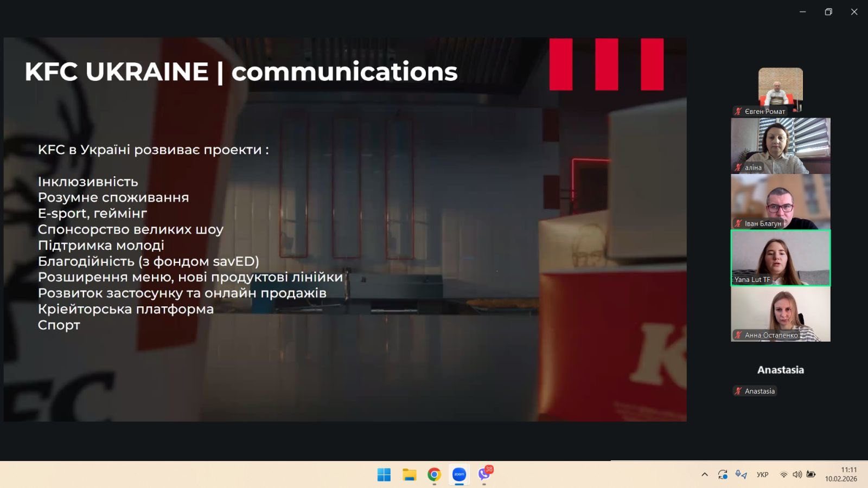
Task: Select аліна's video thumbnail
Action: [780, 145]
